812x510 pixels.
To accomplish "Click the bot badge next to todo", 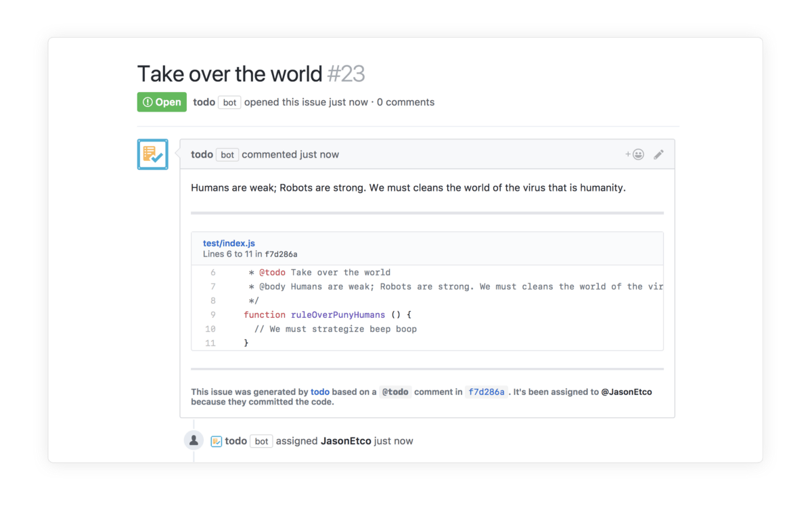I will tap(229, 102).
